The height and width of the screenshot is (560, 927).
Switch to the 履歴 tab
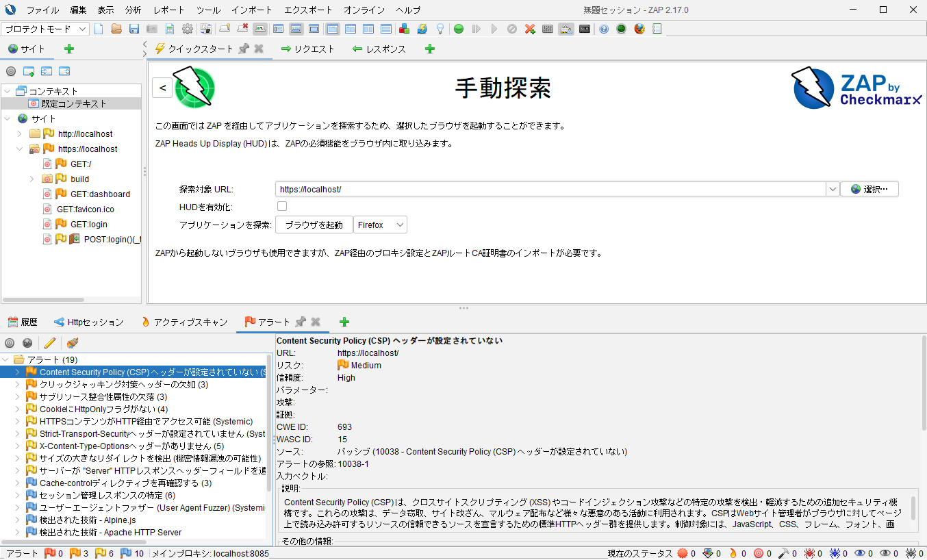tap(23, 322)
